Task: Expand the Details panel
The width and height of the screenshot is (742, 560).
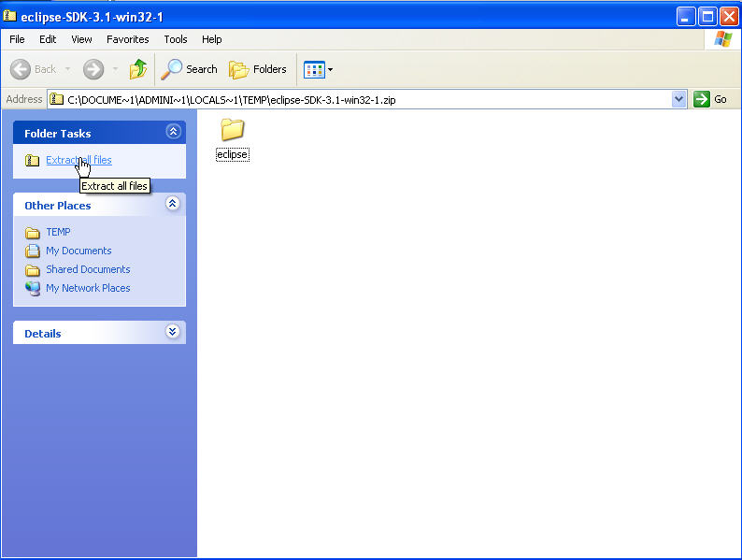Action: 173,331
